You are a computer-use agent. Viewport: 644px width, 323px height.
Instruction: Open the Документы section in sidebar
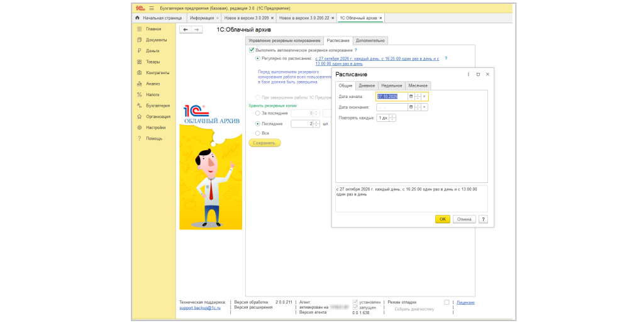tap(157, 40)
